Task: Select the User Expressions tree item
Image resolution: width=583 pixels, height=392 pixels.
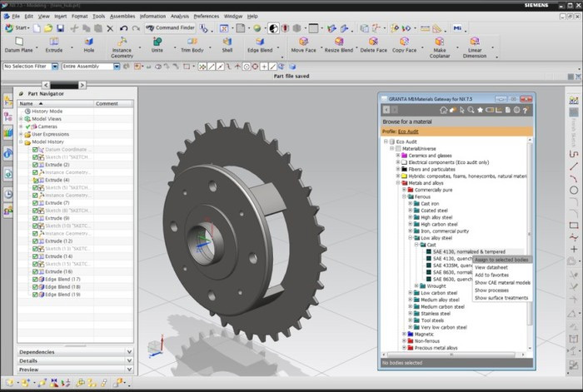Action: pos(50,134)
